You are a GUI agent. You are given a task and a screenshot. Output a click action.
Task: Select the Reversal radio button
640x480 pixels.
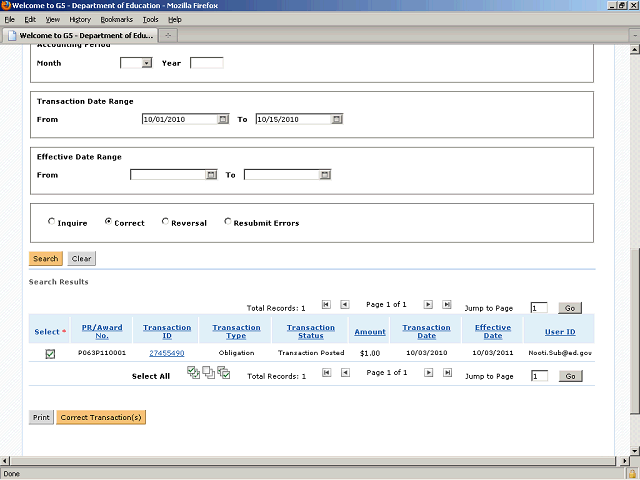pos(166,223)
